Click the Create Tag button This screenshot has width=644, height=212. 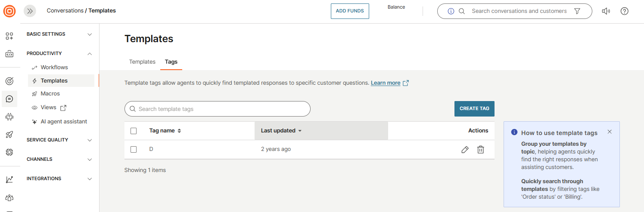[474, 109]
